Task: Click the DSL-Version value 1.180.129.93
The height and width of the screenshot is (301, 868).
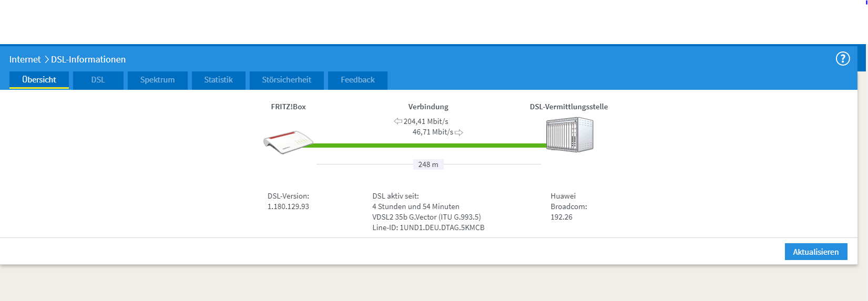Action: click(288, 206)
